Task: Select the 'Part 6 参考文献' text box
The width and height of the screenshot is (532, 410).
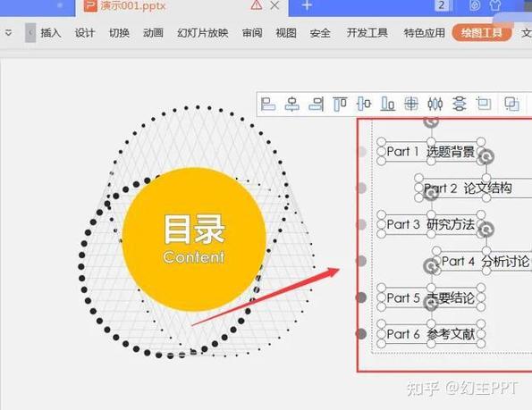Action: click(431, 334)
